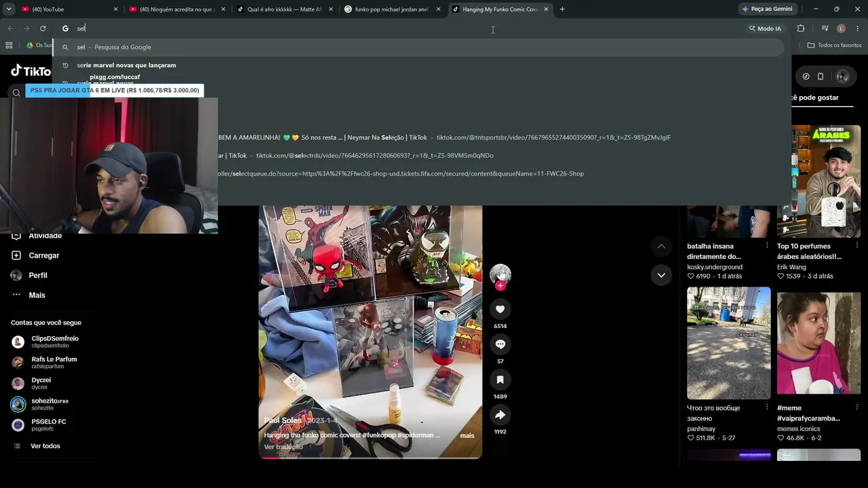Open the TikTok header icon left of phone

(x=806, y=77)
